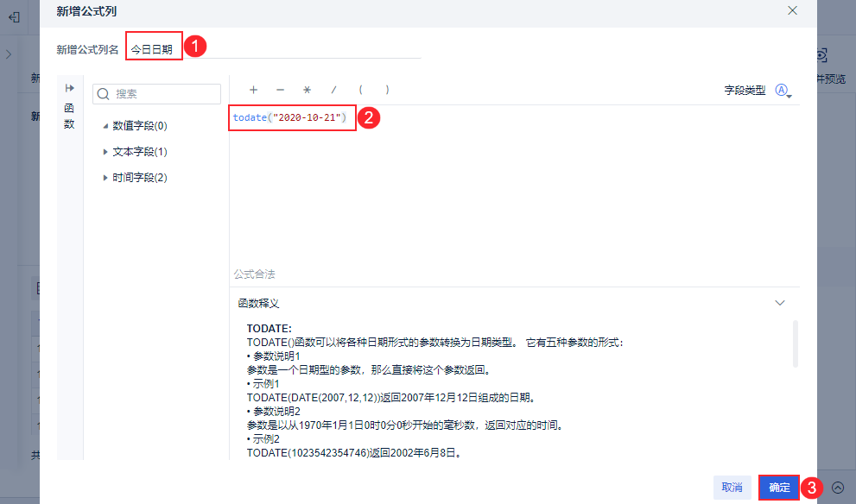Insert the left parenthesis symbol

coord(360,90)
